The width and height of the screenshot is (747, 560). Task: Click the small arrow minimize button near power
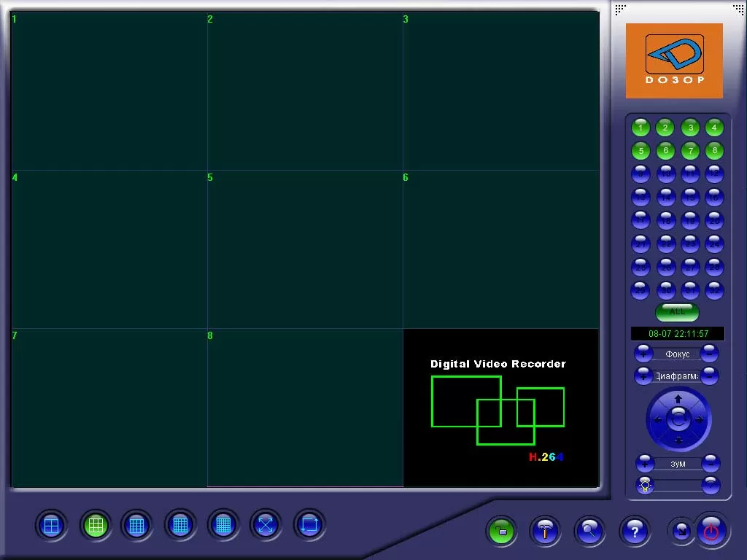(x=680, y=532)
